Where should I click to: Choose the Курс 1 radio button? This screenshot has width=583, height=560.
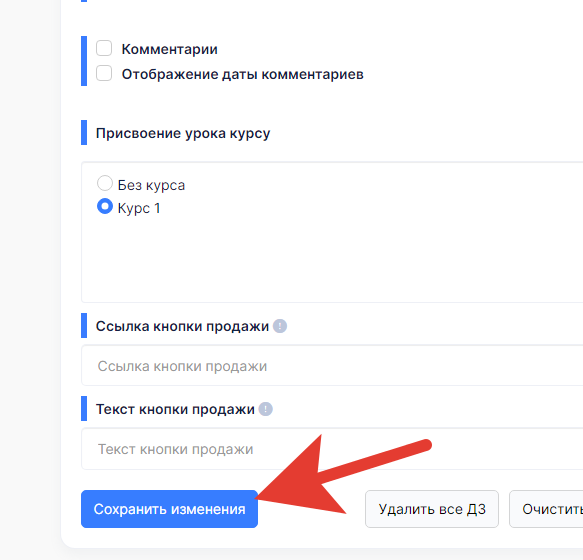[104, 206]
